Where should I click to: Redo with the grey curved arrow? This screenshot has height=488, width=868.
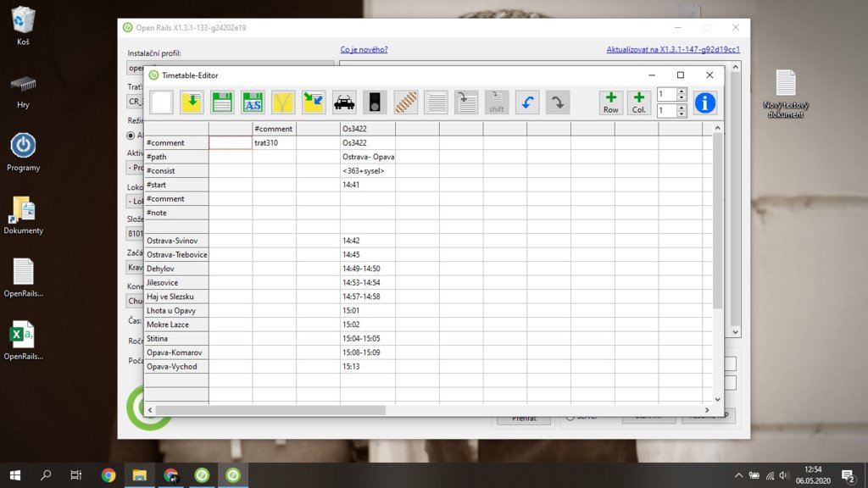(x=558, y=103)
